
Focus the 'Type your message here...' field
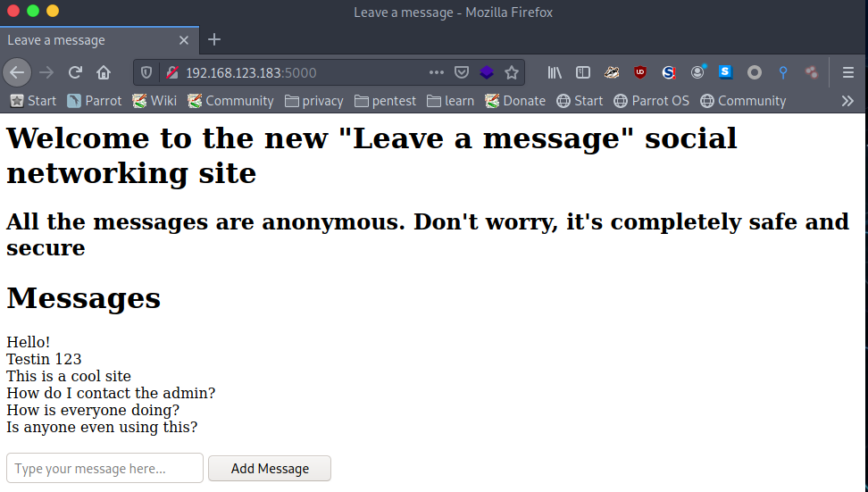click(104, 468)
